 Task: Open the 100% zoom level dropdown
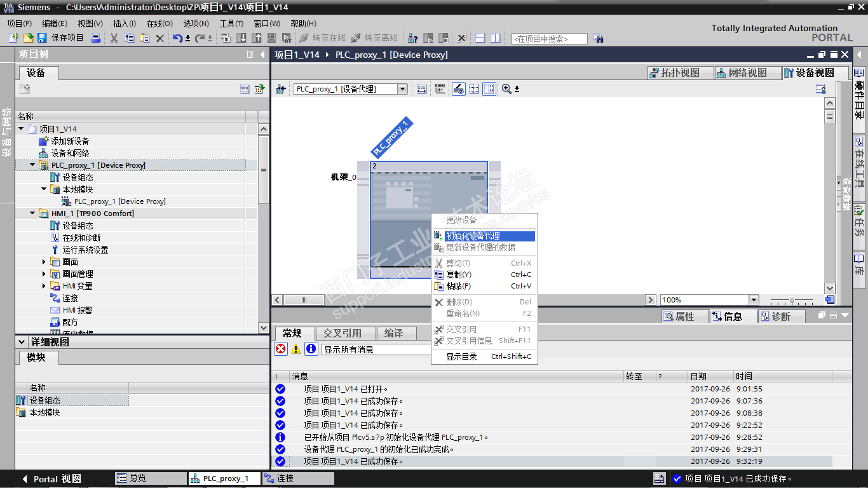[x=754, y=300]
